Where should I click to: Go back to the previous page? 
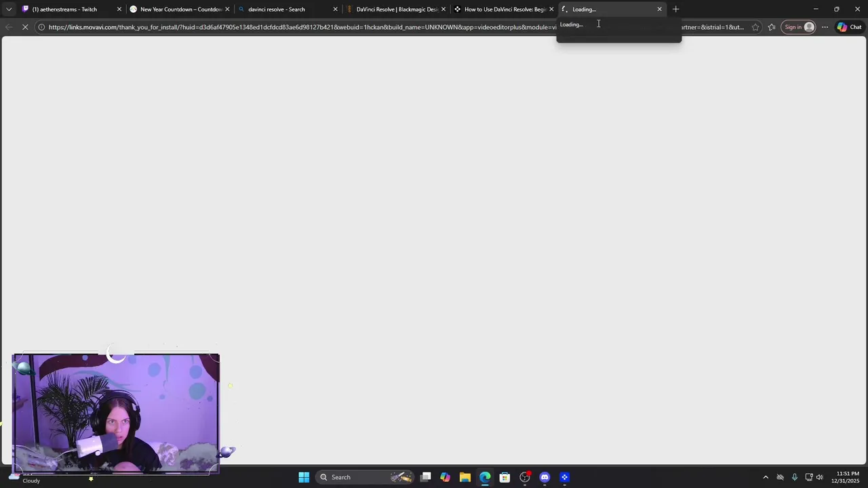(8, 27)
